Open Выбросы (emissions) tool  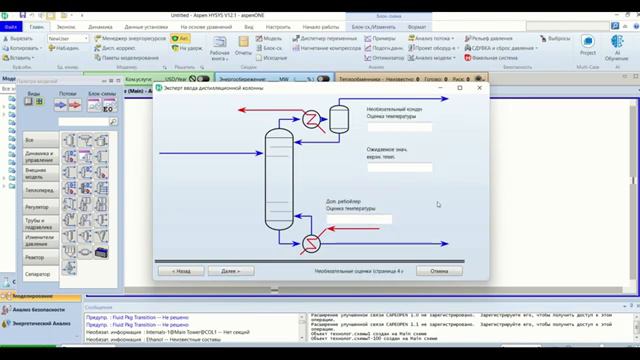pyautogui.click(x=555, y=38)
